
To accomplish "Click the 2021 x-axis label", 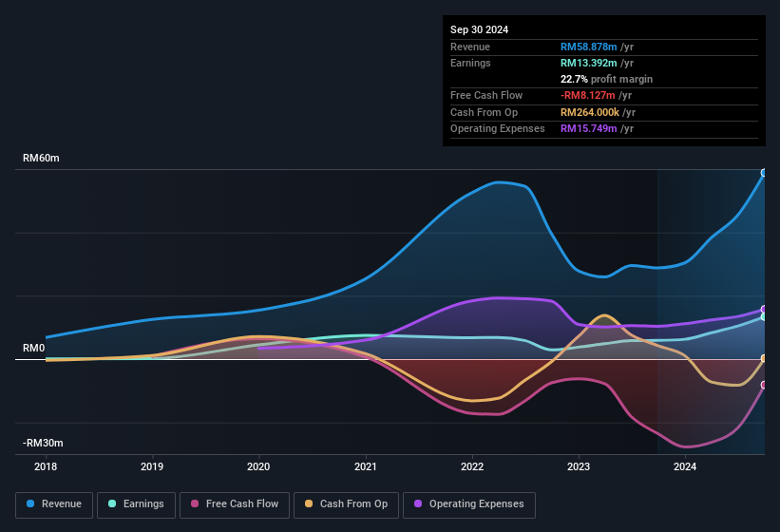I will (366, 466).
